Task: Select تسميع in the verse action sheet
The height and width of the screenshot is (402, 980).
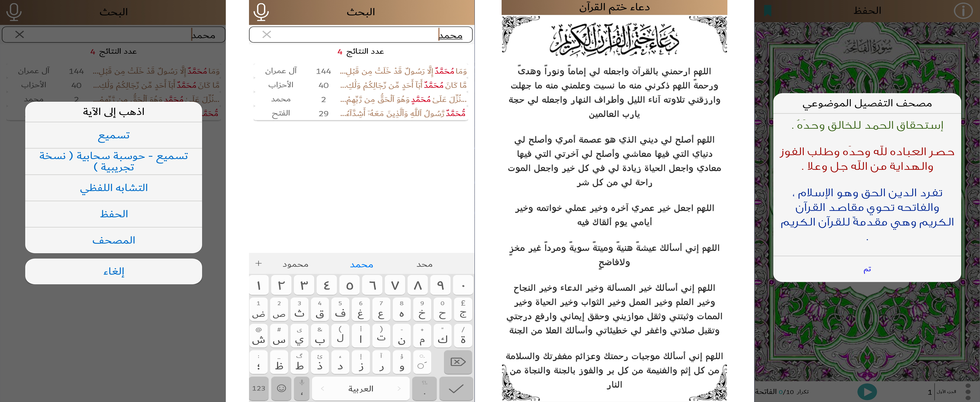Action: 114,135
